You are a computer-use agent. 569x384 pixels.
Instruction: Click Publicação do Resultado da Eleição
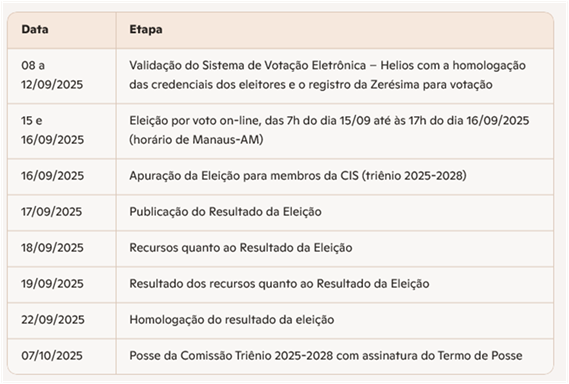click(x=225, y=212)
